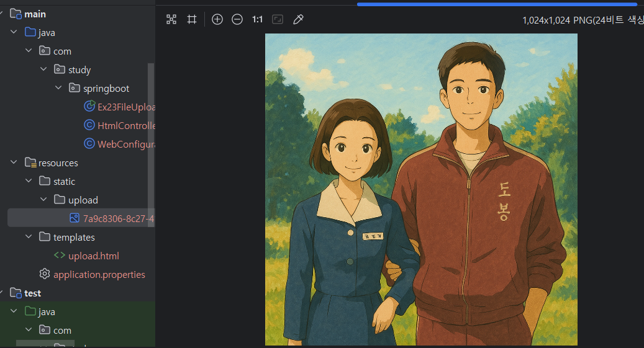Viewport: 644px width, 348px height.
Task: Collapse the templates folder chevron
Action: 29,237
